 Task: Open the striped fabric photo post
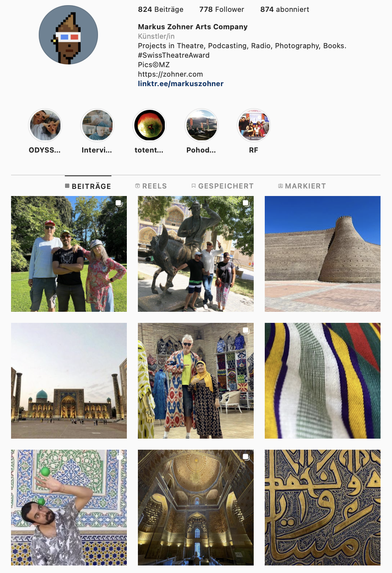tap(322, 381)
